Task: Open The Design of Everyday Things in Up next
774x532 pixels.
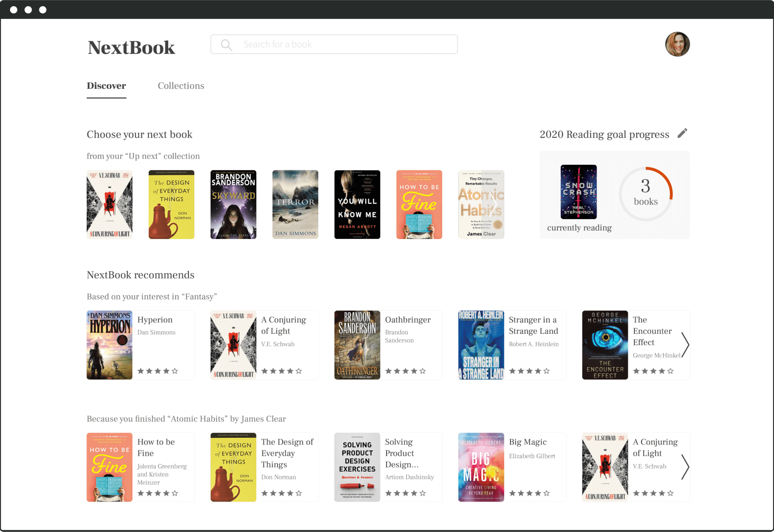Action: [171, 204]
